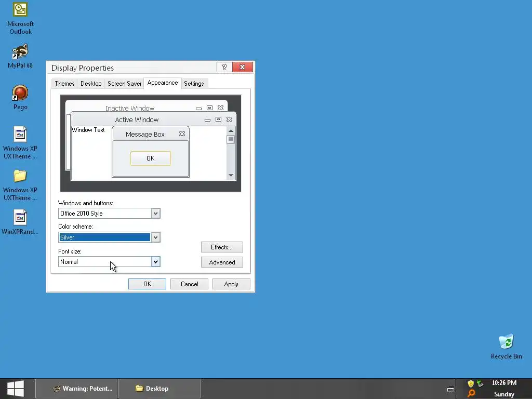Select the Recycle Bin icon
Image resolution: width=532 pixels, height=399 pixels.
coord(506,347)
